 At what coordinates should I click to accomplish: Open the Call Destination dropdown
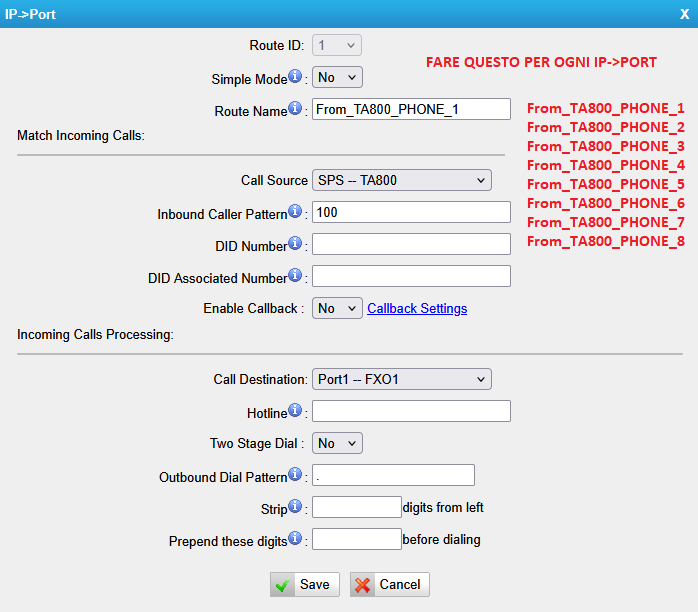click(x=401, y=380)
